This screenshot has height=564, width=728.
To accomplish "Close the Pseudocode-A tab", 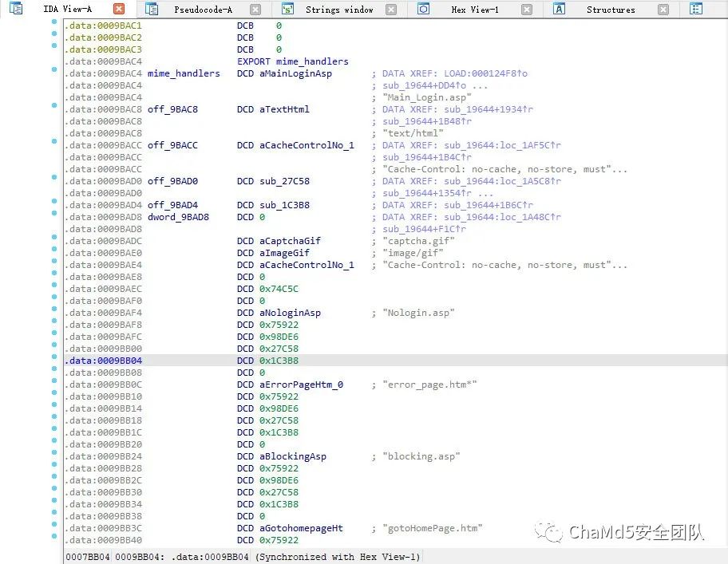I will coord(255,10).
